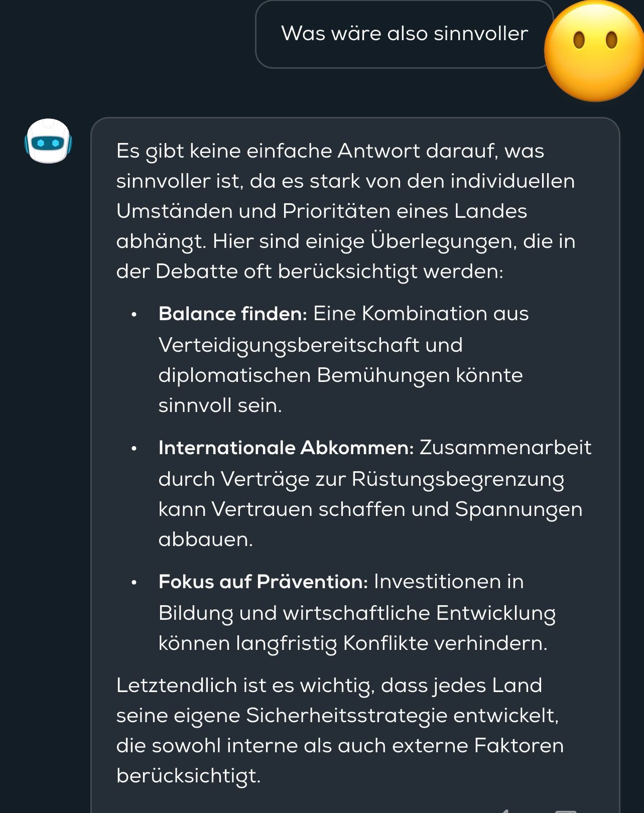Select the "Was wäre also sinnvoller" message bubble
644x813 pixels.
point(404,34)
